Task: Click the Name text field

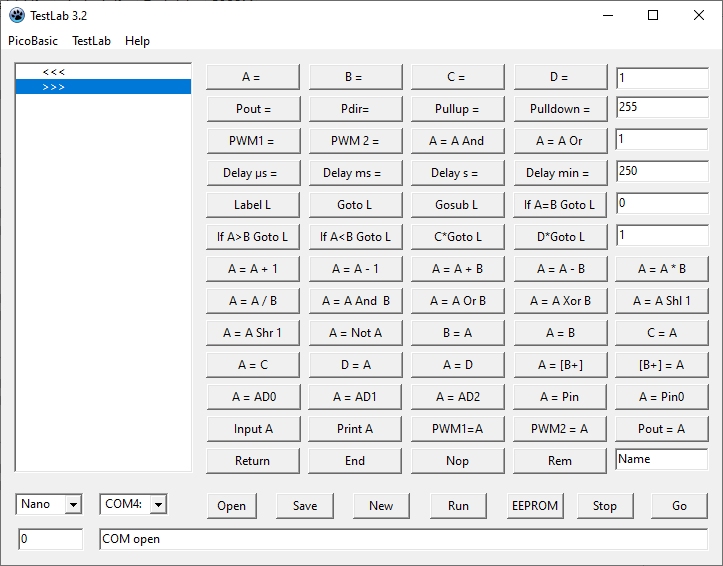Action: tap(661, 460)
